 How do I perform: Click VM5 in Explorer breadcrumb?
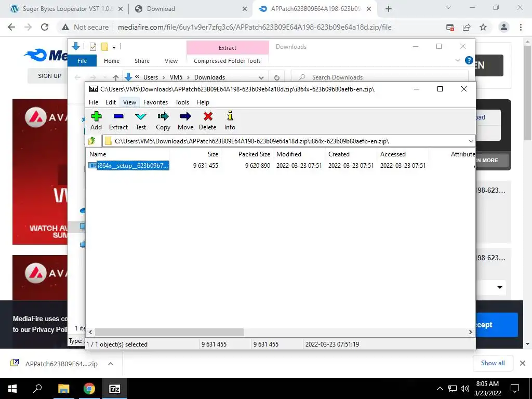[x=176, y=77]
